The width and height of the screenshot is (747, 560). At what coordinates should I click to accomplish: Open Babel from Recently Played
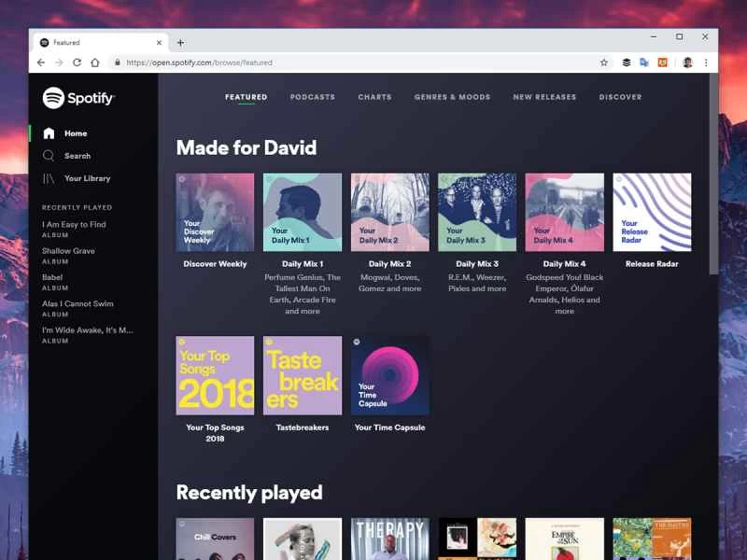click(x=59, y=277)
